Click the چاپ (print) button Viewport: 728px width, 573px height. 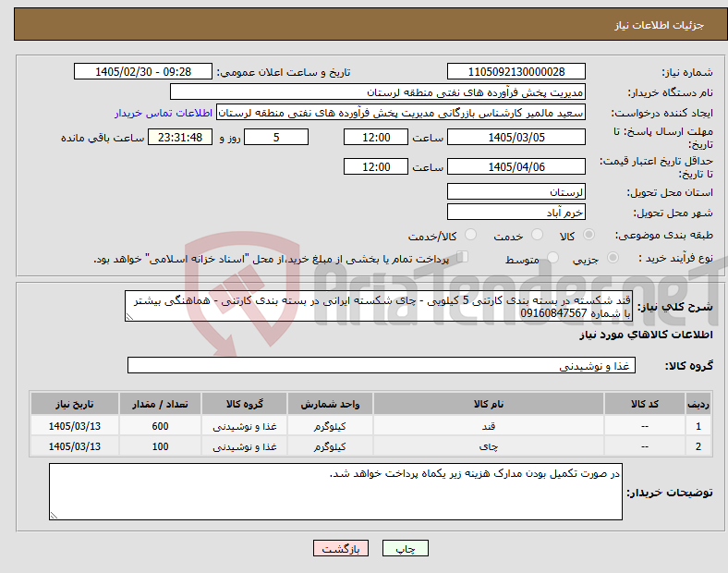tap(405, 548)
